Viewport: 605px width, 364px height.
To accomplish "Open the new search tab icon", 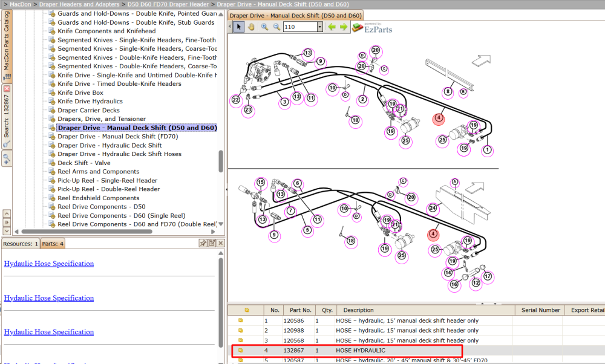I will (x=7, y=158).
